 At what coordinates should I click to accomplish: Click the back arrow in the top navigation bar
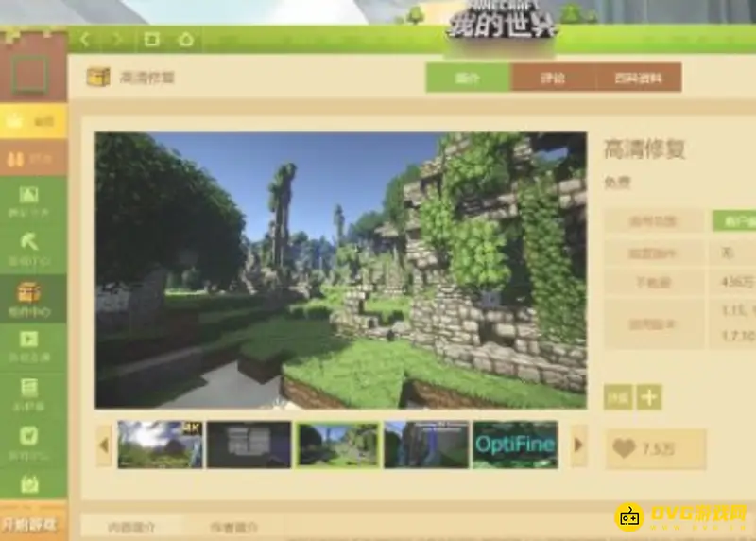coord(86,39)
